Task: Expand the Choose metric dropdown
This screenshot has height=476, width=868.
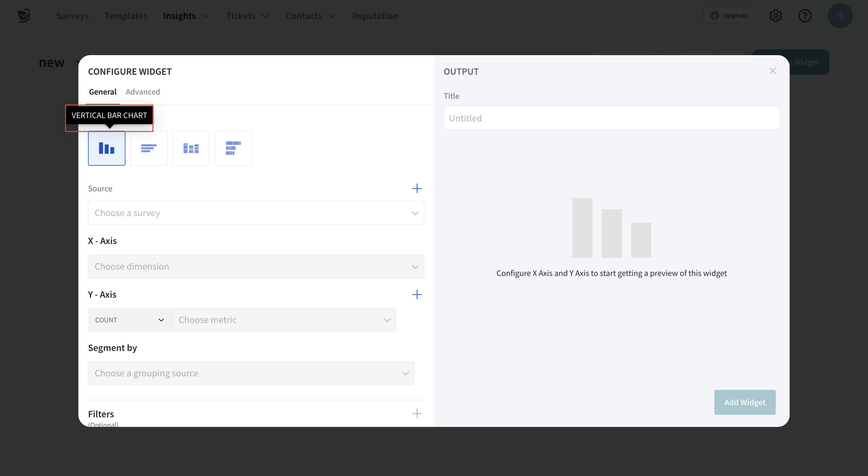Action: (284, 320)
